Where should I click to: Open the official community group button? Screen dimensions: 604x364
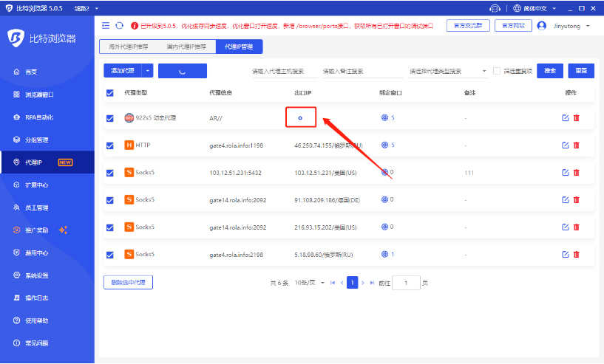468,25
